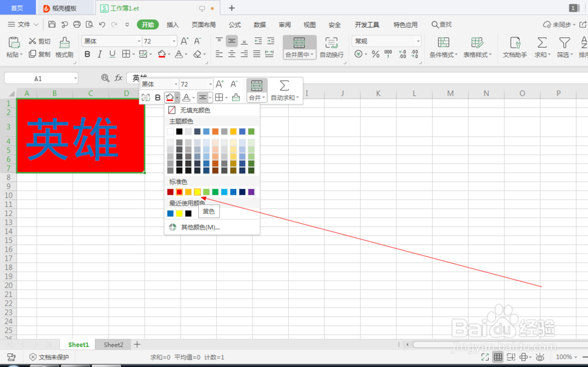
Task: Switch to the View (视图) tab
Action: click(x=309, y=25)
